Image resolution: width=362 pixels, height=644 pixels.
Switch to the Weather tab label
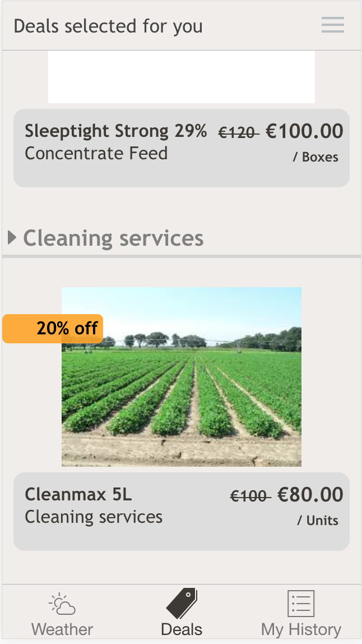coord(62,629)
